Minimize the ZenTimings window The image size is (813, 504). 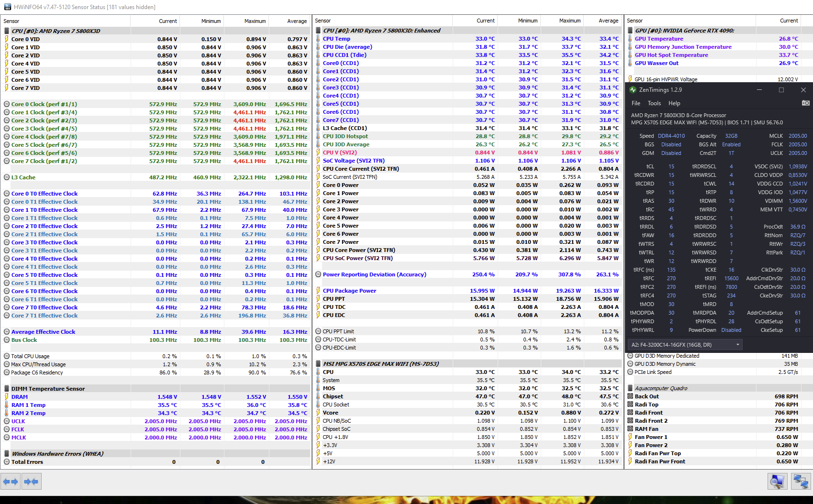pos(759,90)
